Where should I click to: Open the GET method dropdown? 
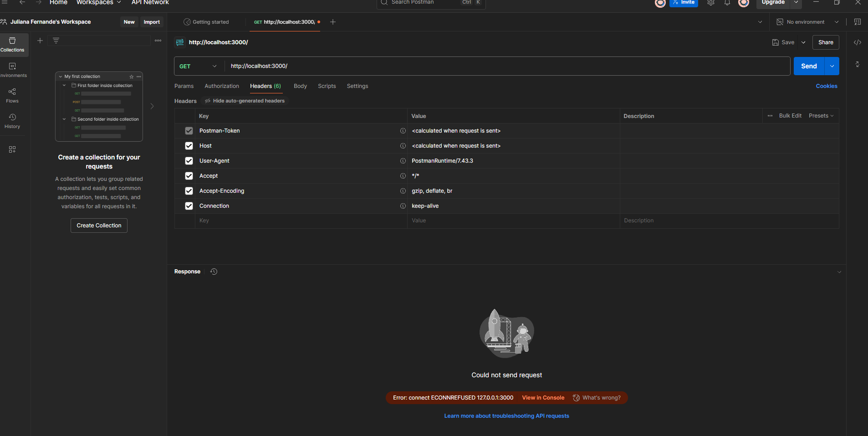pos(199,66)
